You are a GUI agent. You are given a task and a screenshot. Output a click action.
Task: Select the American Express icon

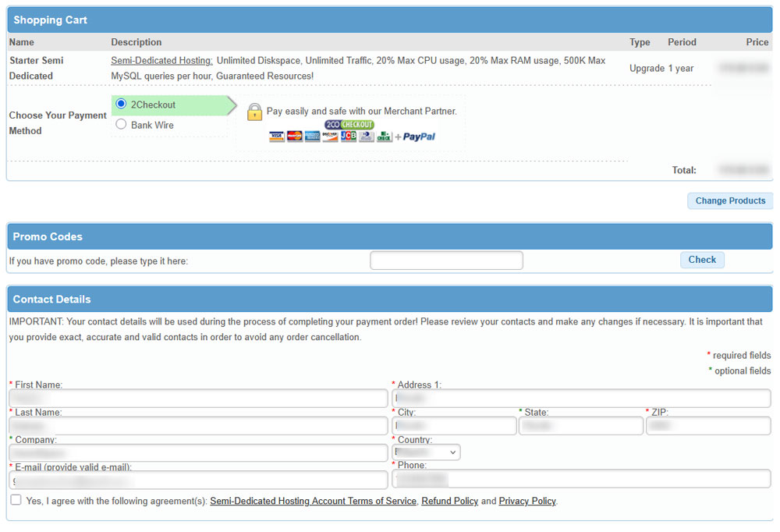click(x=311, y=135)
